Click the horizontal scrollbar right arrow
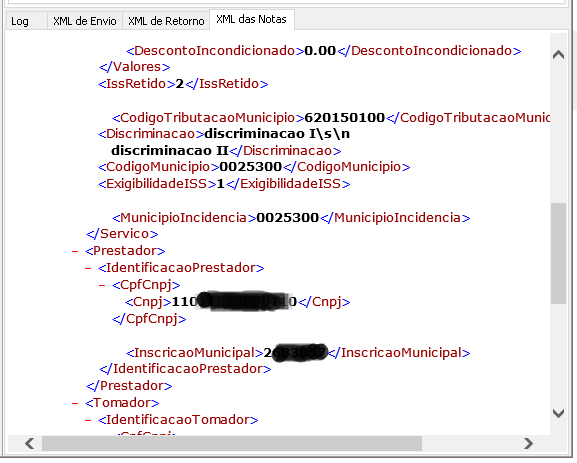The width and height of the screenshot is (577, 463). (528, 443)
